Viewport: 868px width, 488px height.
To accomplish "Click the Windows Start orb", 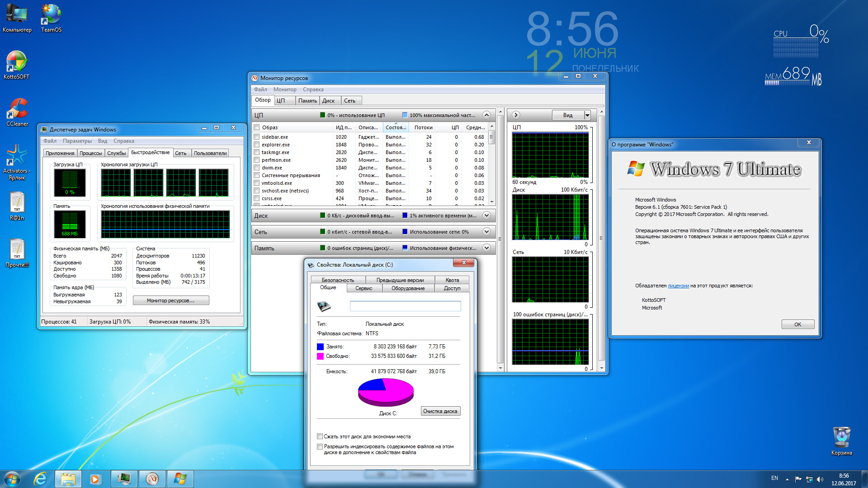I will click(12, 479).
